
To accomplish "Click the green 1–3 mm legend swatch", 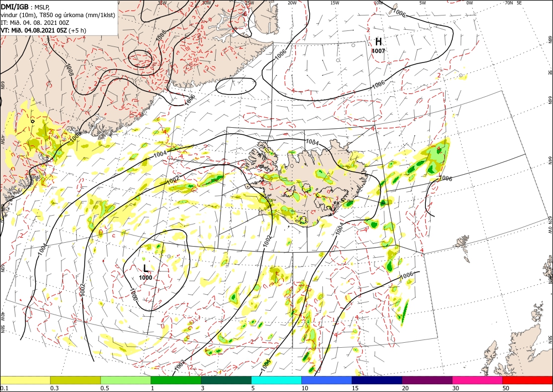I will coord(176,380).
